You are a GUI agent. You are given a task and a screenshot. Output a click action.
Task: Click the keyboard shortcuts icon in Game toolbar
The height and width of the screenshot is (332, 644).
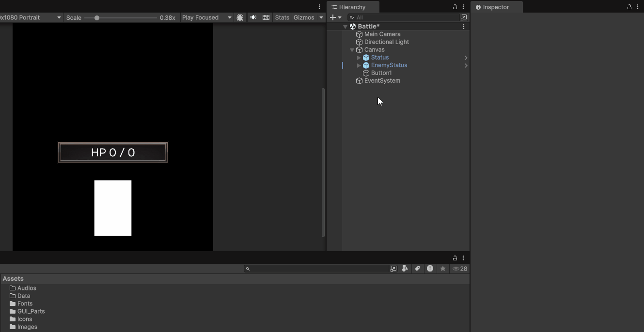point(266,17)
